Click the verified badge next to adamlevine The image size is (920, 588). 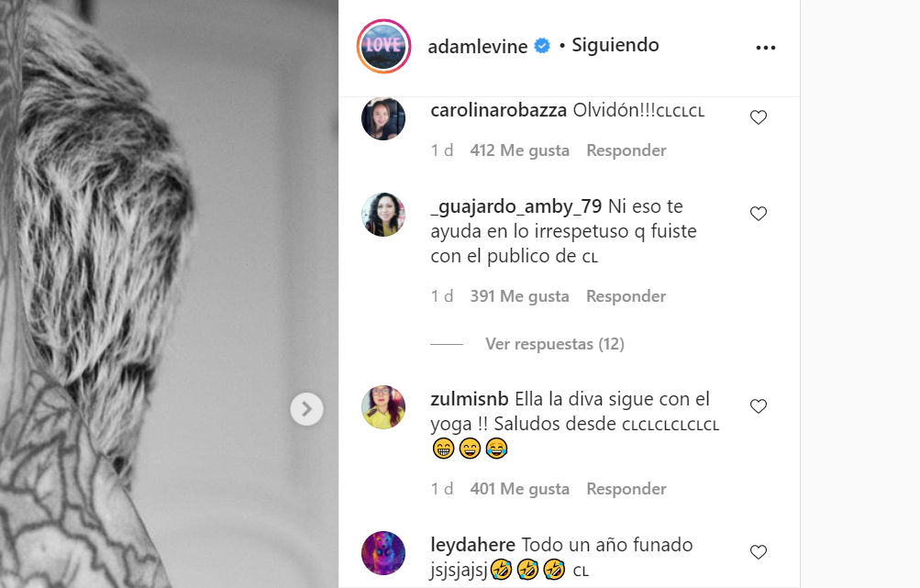(x=542, y=46)
